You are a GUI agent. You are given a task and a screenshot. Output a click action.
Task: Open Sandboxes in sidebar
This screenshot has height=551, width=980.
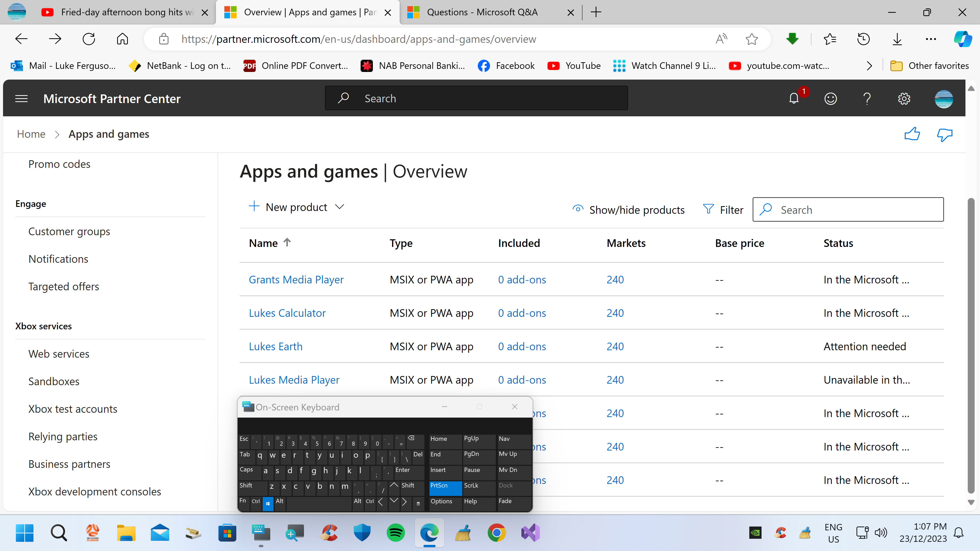click(54, 381)
